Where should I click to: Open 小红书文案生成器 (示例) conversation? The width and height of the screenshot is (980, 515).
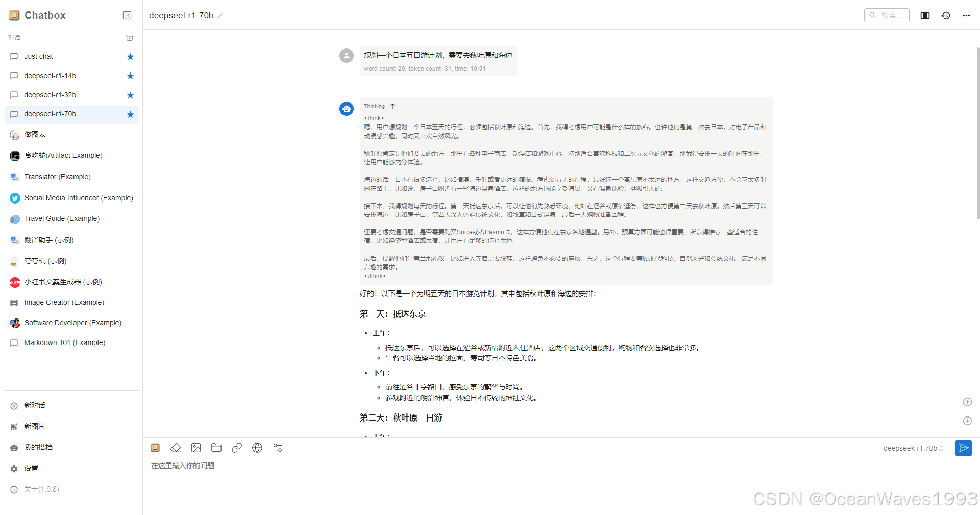coord(72,282)
